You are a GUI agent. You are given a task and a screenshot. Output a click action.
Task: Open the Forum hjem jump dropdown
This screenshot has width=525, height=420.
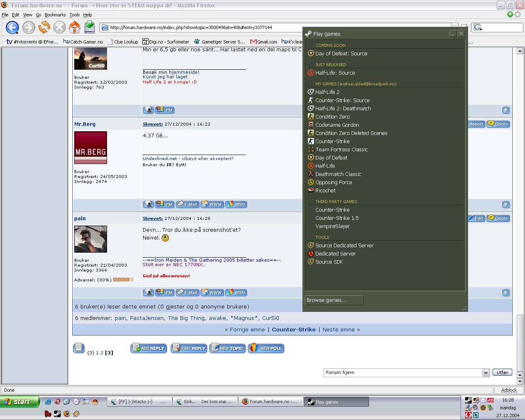coord(406,372)
